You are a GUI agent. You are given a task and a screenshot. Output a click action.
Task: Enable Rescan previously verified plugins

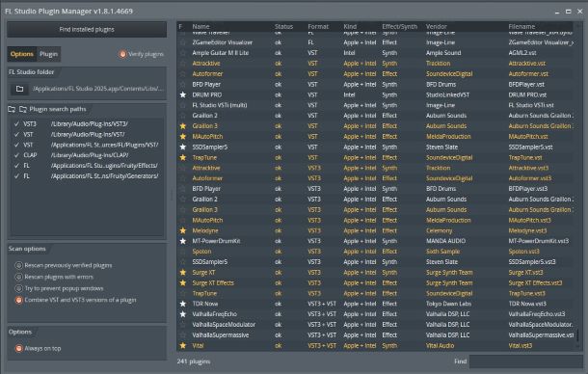click(x=18, y=265)
